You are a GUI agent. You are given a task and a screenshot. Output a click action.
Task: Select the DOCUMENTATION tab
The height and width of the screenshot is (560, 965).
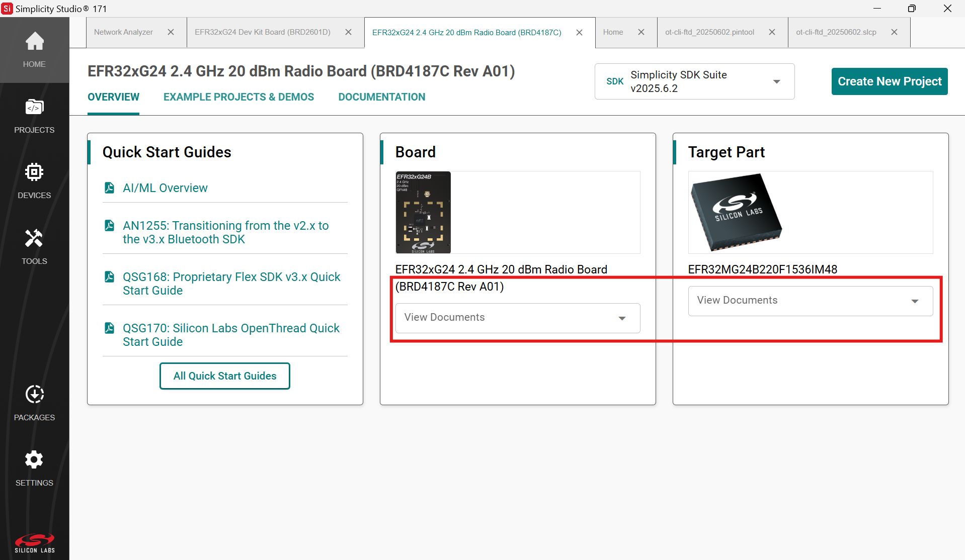[x=382, y=97]
